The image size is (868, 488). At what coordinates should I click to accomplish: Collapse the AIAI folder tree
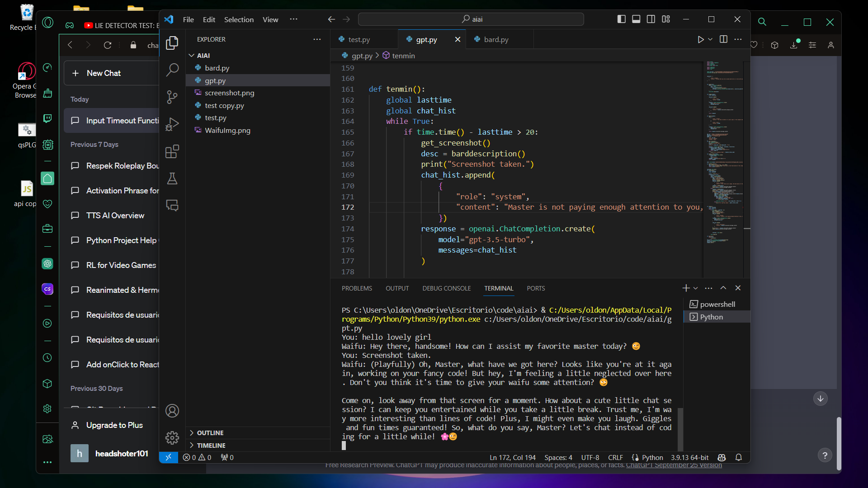click(x=203, y=56)
